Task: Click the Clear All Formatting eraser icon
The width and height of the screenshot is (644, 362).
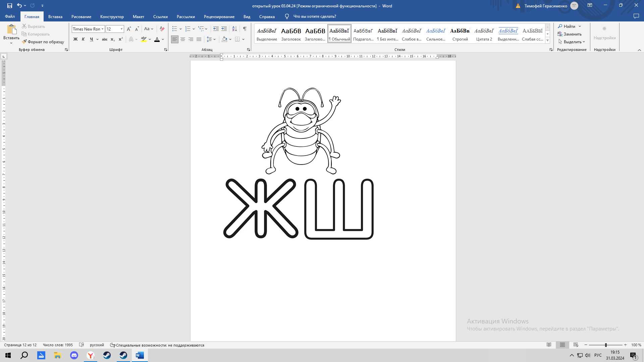Action: pyautogui.click(x=162, y=29)
